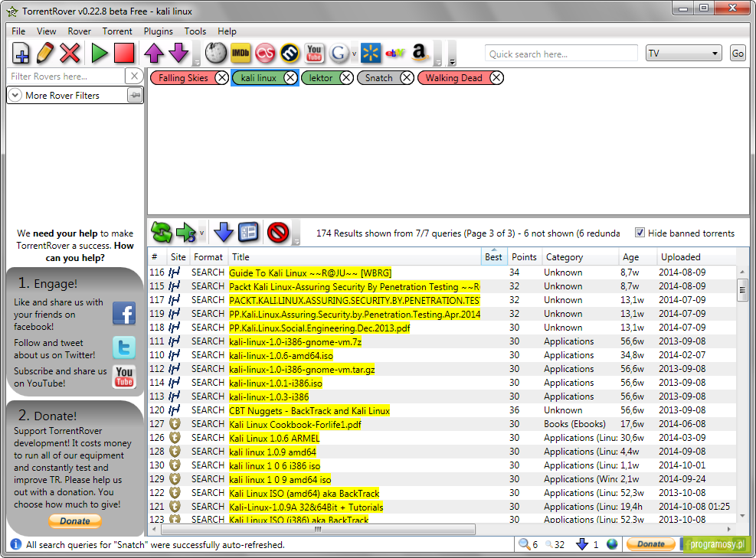This screenshot has width=756, height=558.
Task: Click the status bar globe icon
Action: (x=612, y=544)
